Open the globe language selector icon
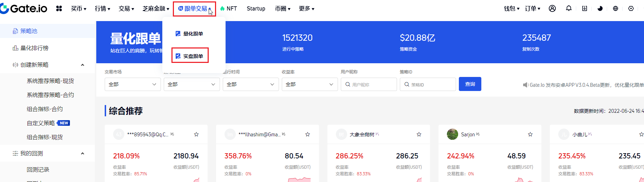This screenshot has width=644, height=182. point(616,8)
